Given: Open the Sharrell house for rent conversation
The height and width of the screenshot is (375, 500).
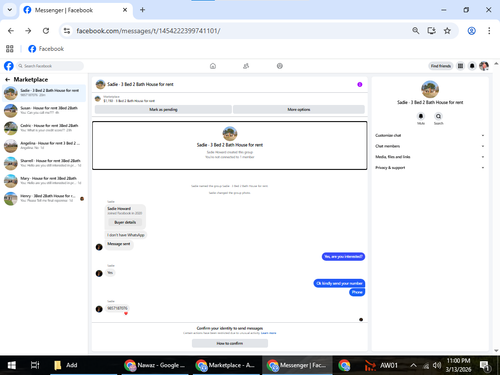Looking at the screenshot, I should [44, 163].
